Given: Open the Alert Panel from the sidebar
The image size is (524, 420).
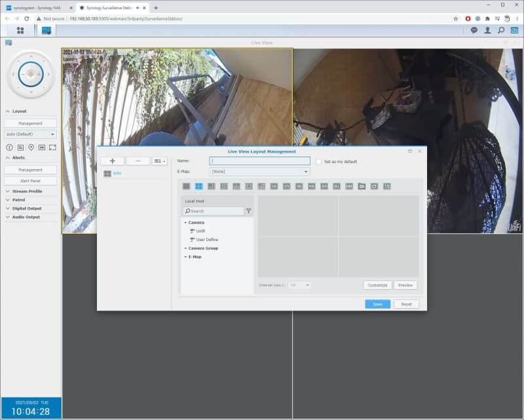Looking at the screenshot, I should 29,180.
